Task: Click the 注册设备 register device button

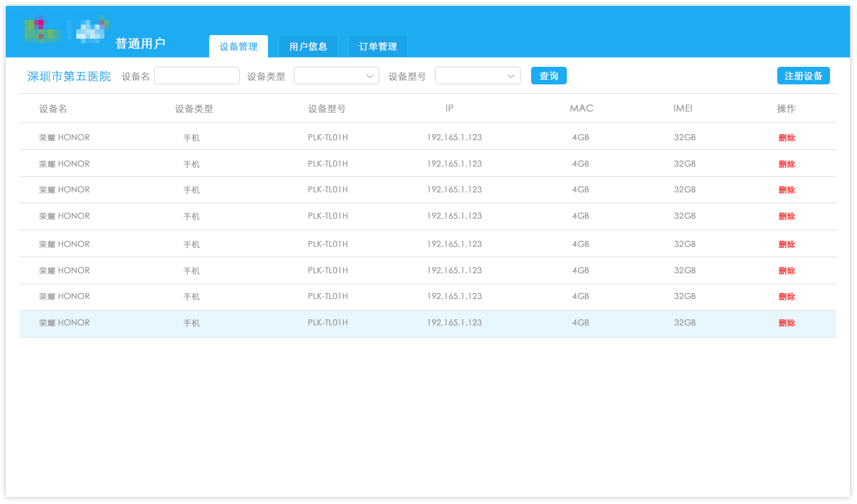Action: (804, 76)
